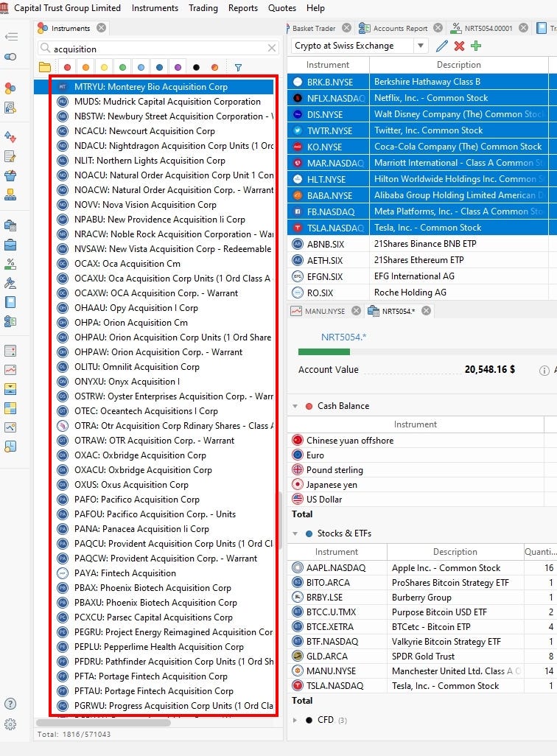Image resolution: width=557 pixels, height=756 pixels.
Task: Select the red color filter dot
Action: tap(68, 68)
